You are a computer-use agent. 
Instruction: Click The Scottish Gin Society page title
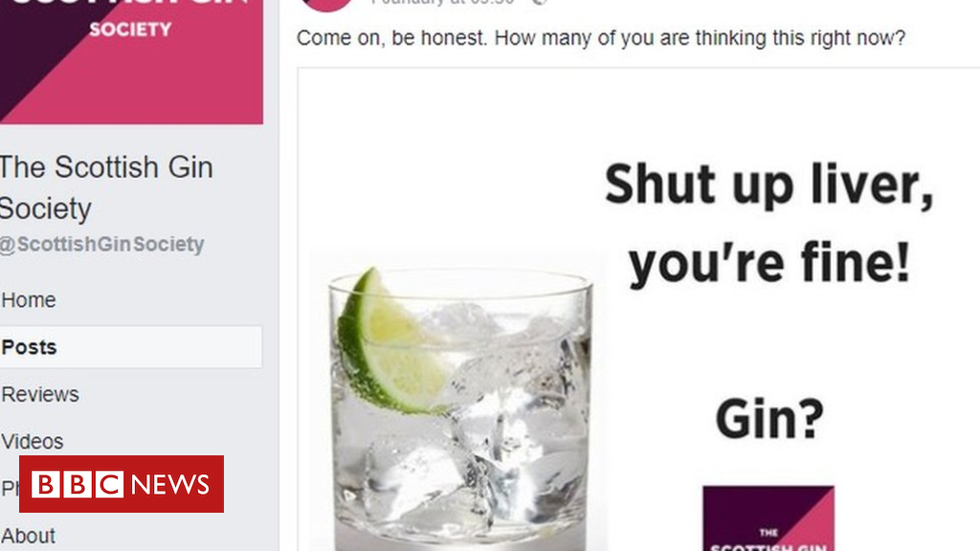pos(106,187)
